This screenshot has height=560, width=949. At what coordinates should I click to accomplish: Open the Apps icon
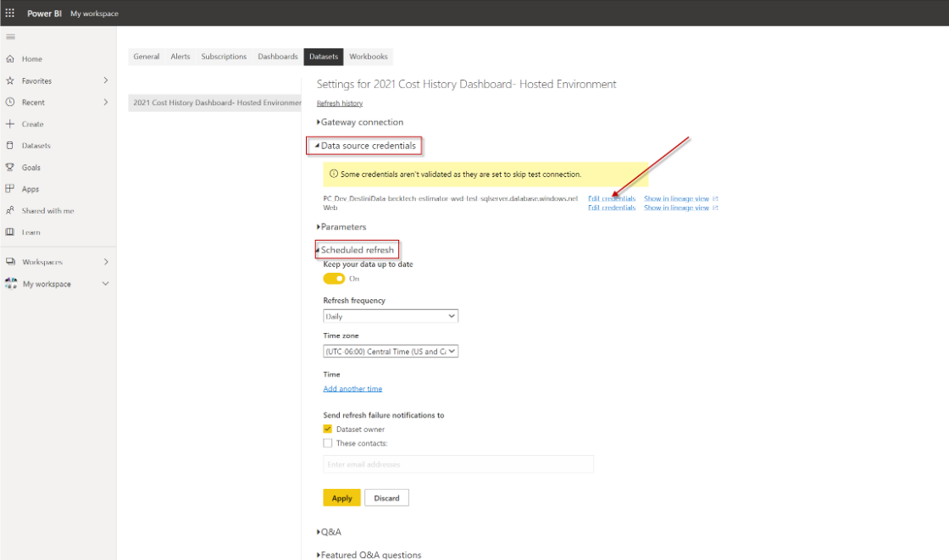(8, 188)
